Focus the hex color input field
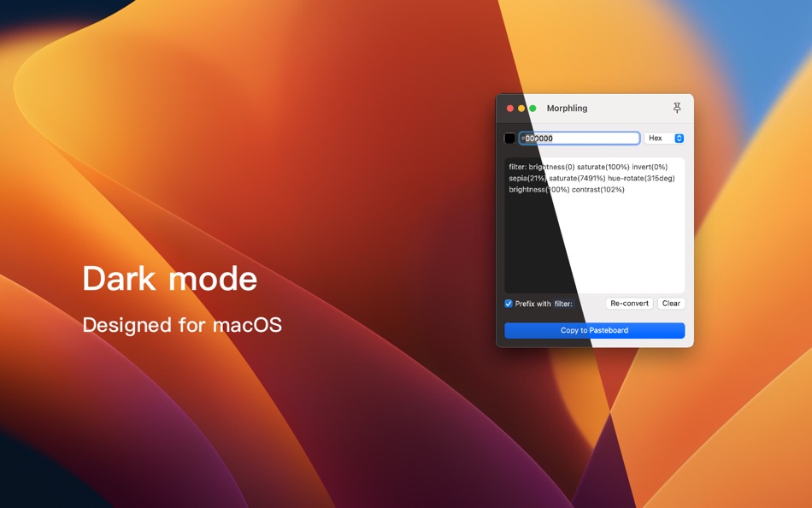Viewport: 812px width, 508px height. tap(580, 139)
